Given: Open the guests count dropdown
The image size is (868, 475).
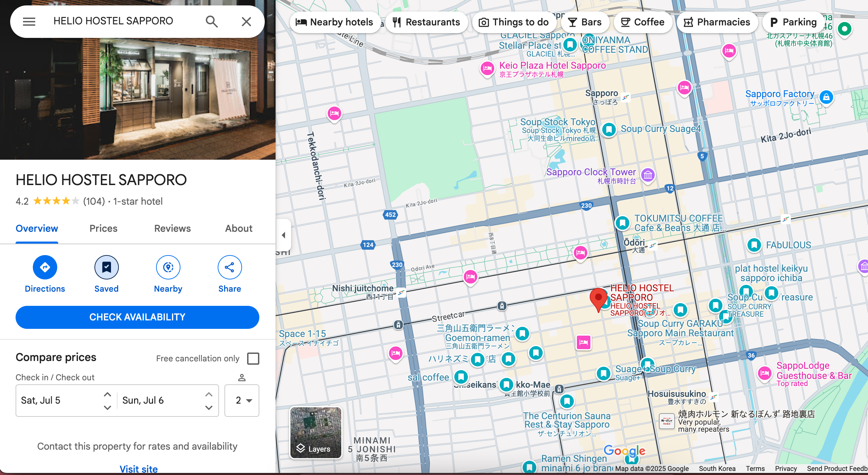Looking at the screenshot, I should point(242,401).
